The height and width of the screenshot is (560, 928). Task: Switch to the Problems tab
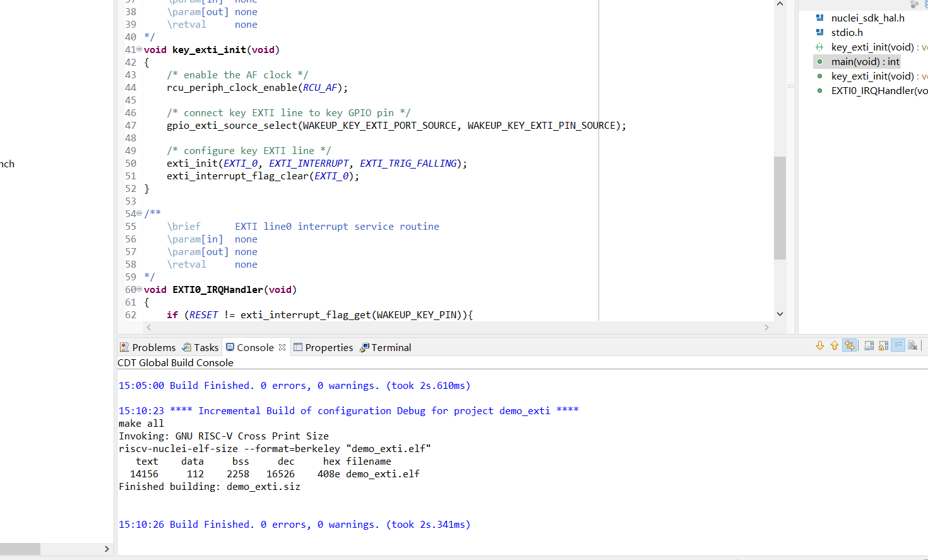(x=148, y=347)
